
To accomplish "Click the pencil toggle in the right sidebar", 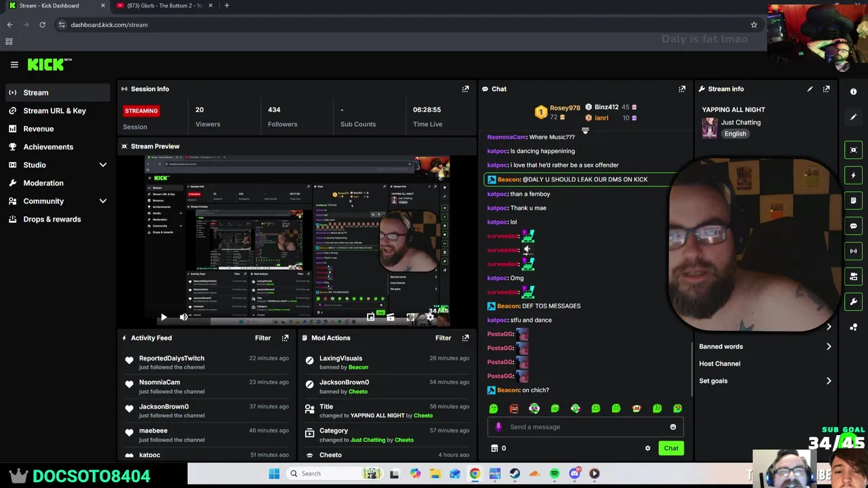I will point(854,117).
